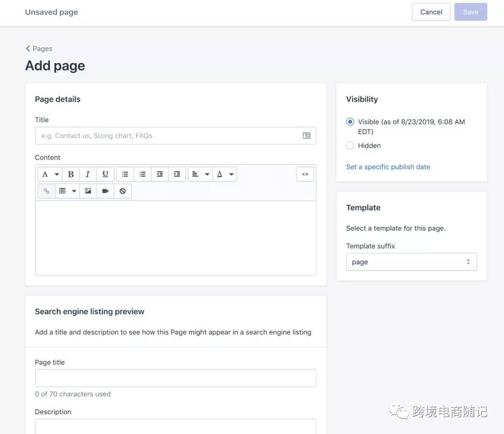Click the 'Search engine listing preview' heading
Screen dimensions: 504x434
[90, 312]
